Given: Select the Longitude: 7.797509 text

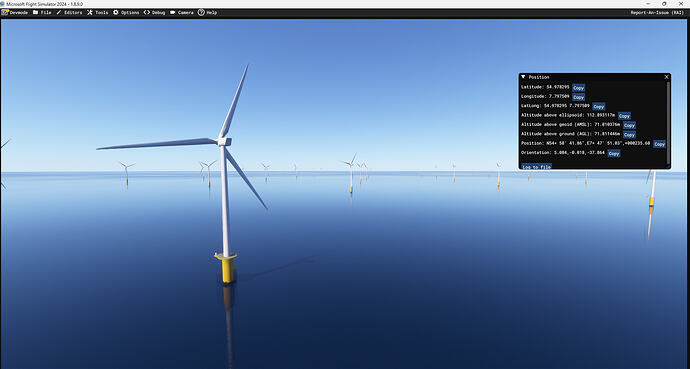Looking at the screenshot, I should (546, 97).
